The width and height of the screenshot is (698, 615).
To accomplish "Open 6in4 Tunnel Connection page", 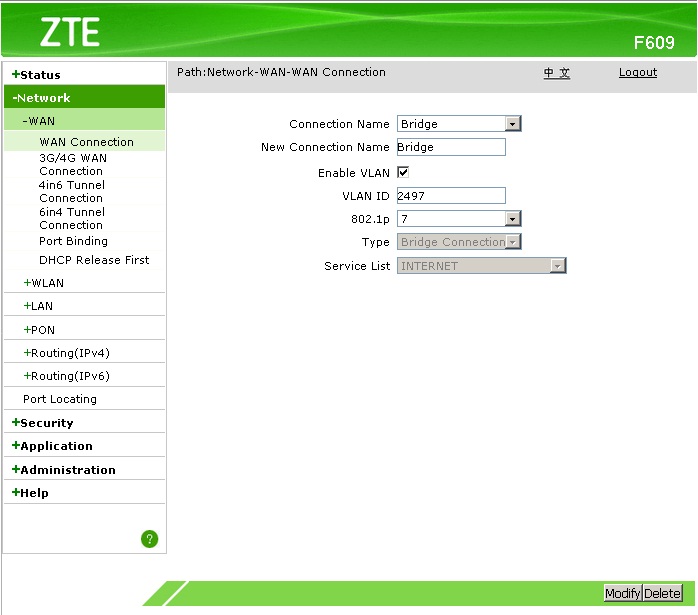I will coord(72,218).
